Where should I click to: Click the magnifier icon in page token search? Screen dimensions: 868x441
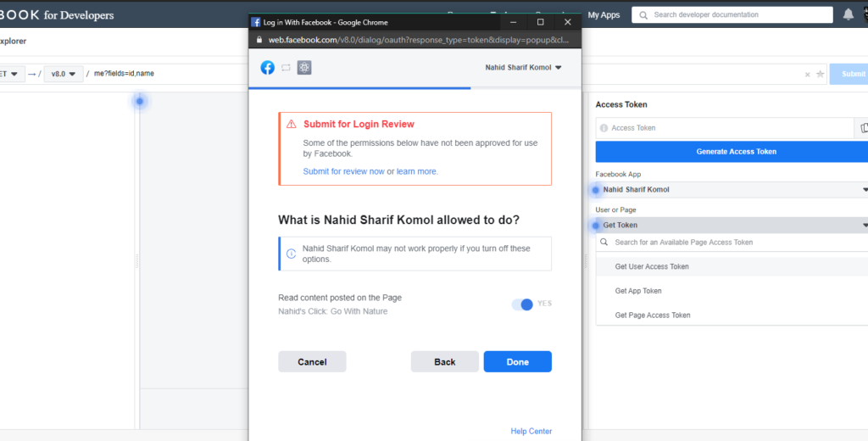tap(604, 242)
